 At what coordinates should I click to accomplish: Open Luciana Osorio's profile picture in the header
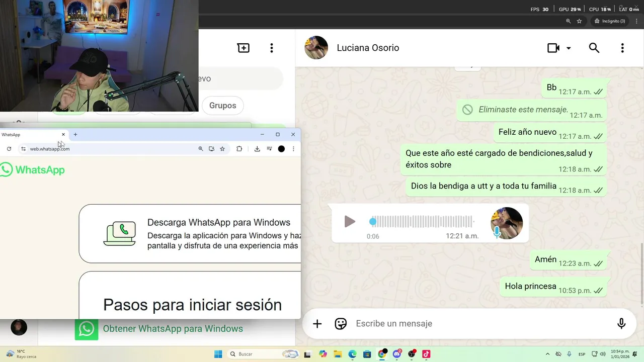tap(316, 48)
